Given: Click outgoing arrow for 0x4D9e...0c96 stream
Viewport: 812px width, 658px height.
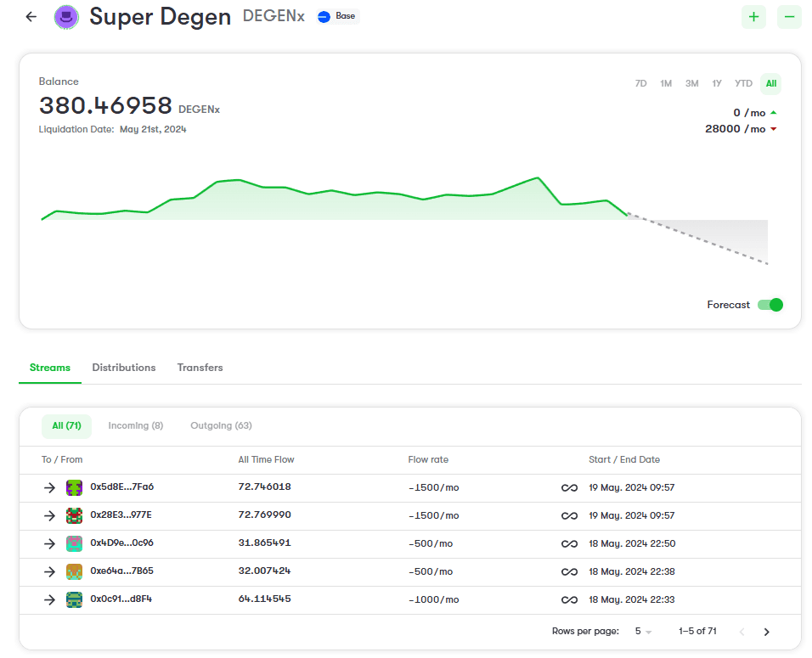Looking at the screenshot, I should pos(49,543).
